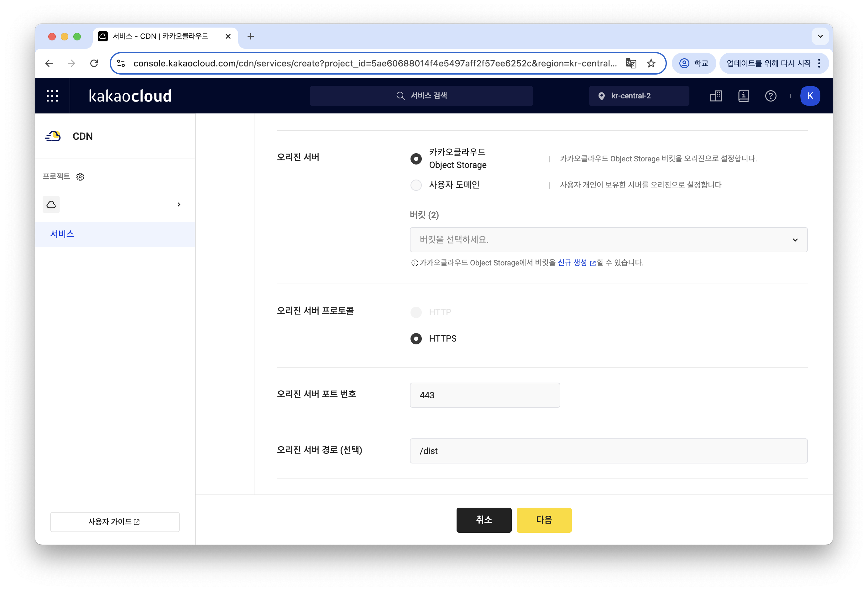This screenshot has height=591, width=868.
Task: Open the all-services grid menu icon
Action: [52, 96]
